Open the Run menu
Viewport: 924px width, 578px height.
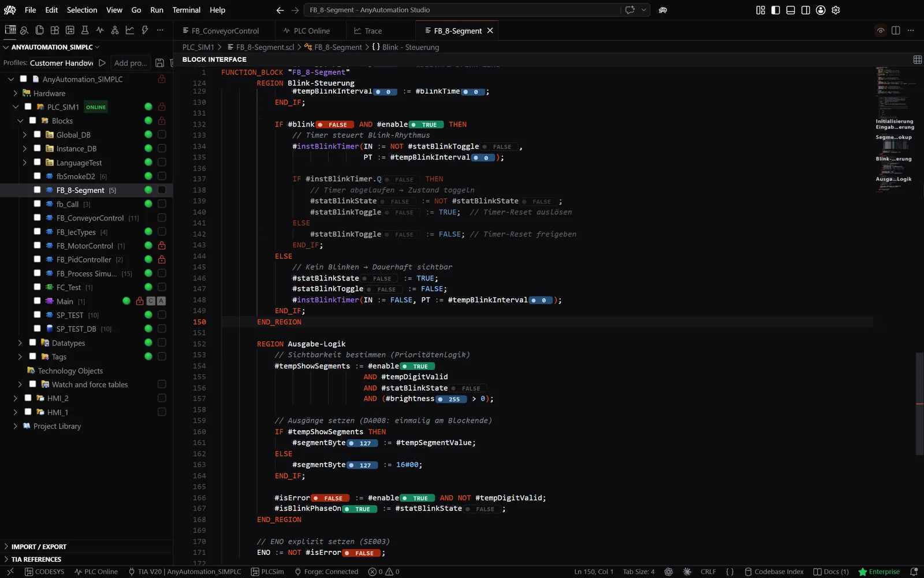click(x=157, y=10)
